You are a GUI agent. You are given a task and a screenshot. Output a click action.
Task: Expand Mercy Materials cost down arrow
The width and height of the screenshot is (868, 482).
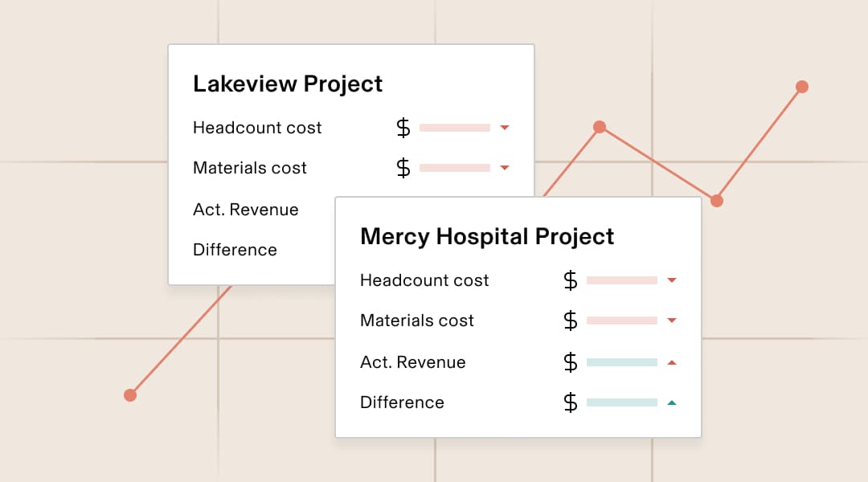pos(673,321)
